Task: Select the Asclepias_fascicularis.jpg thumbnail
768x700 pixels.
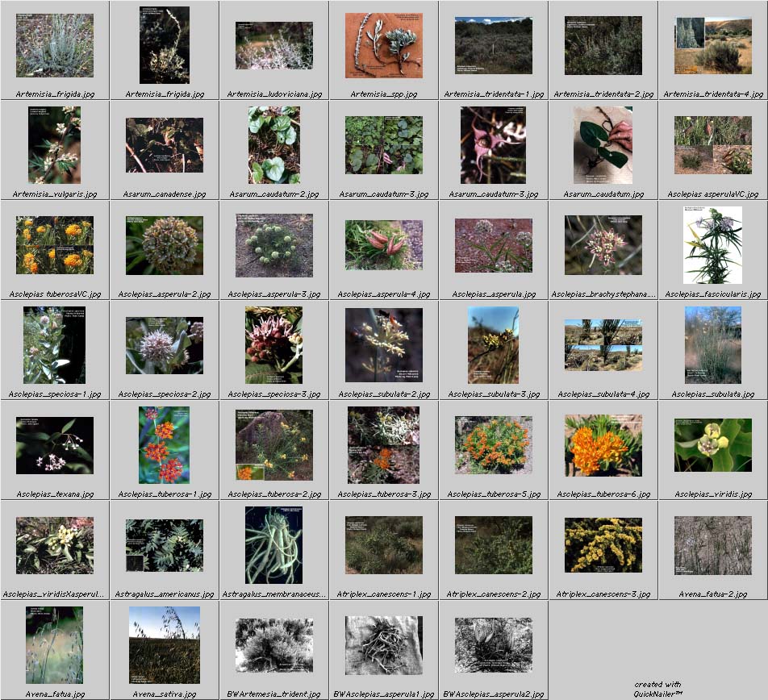Action: pos(712,245)
